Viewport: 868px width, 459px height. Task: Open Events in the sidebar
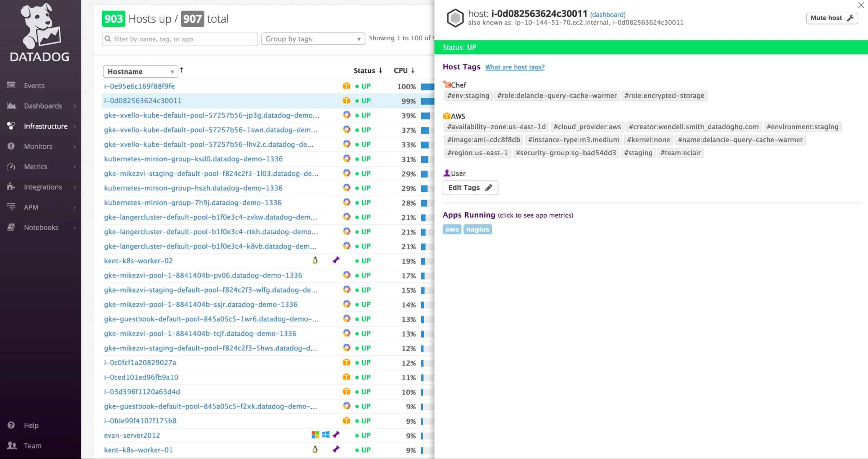(x=34, y=85)
